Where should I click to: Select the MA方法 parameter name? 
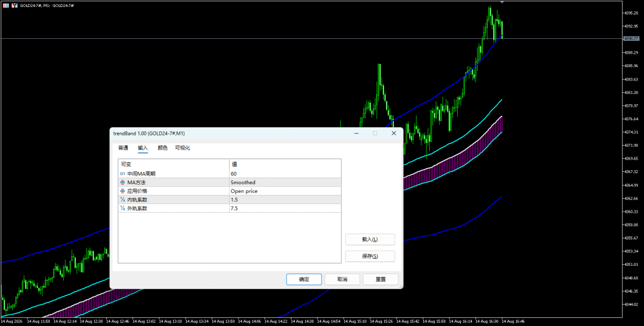pos(136,183)
